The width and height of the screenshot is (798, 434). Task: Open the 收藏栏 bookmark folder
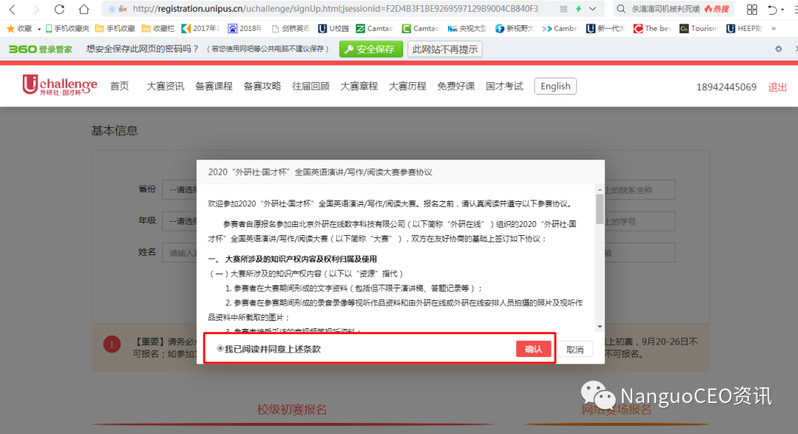[158, 28]
